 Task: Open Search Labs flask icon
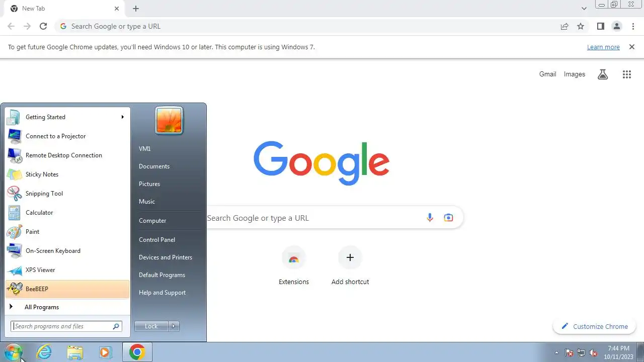click(603, 74)
